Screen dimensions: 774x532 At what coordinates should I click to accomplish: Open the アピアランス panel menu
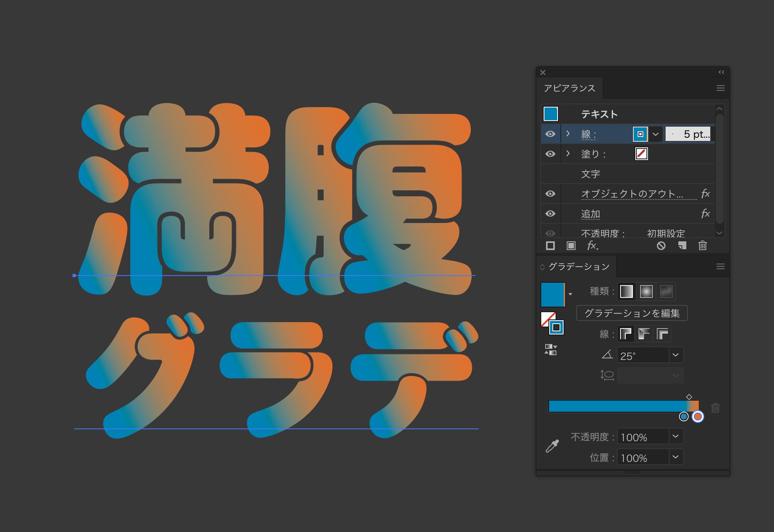(x=720, y=88)
